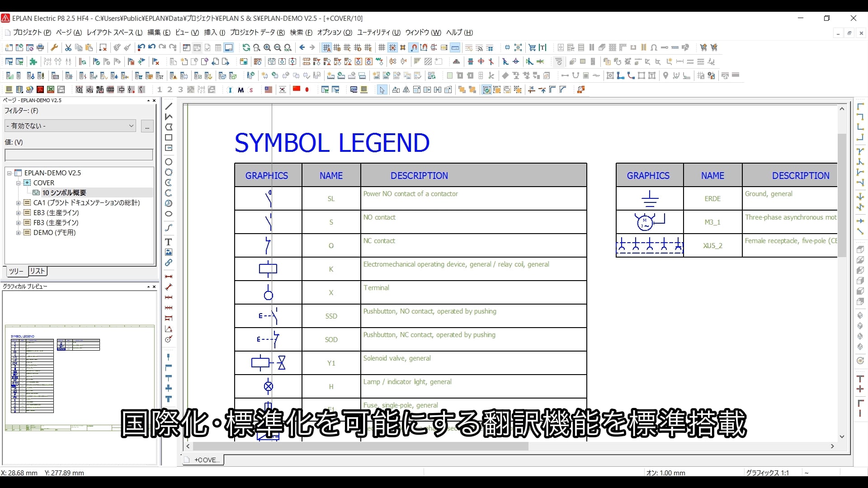The height and width of the screenshot is (488, 868).
Task: Select the arrow pointer selection icon
Action: 382,89
